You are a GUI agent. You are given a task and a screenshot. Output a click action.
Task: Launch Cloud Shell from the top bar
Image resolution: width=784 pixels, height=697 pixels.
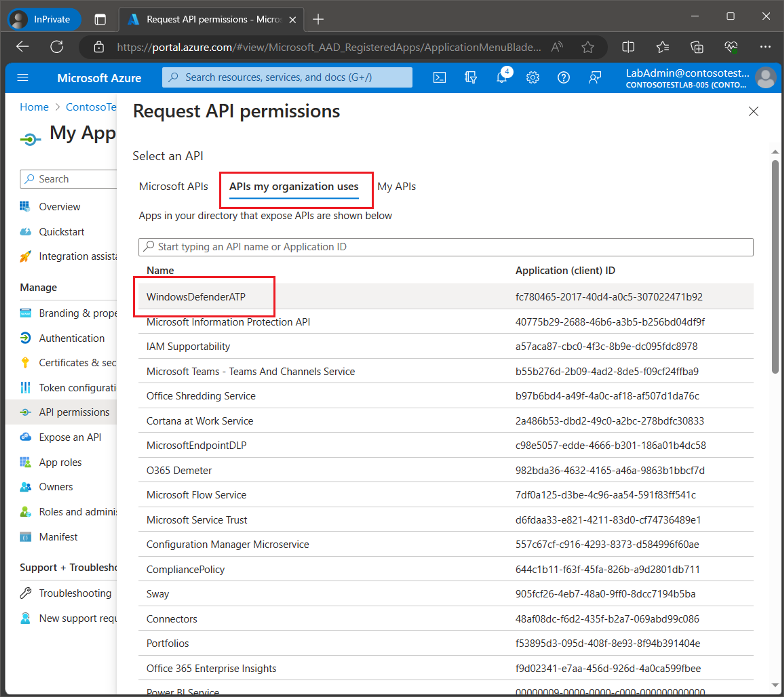(x=440, y=78)
